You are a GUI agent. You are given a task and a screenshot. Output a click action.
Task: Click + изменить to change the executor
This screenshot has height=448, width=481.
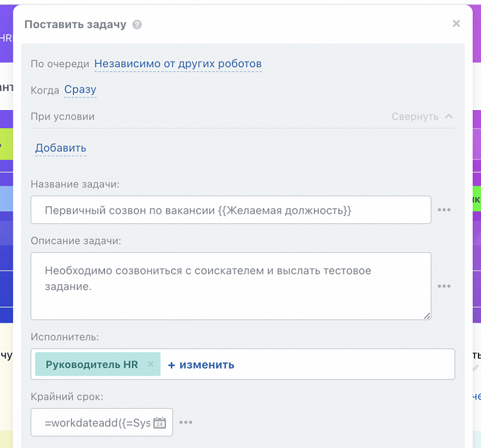[x=201, y=365]
